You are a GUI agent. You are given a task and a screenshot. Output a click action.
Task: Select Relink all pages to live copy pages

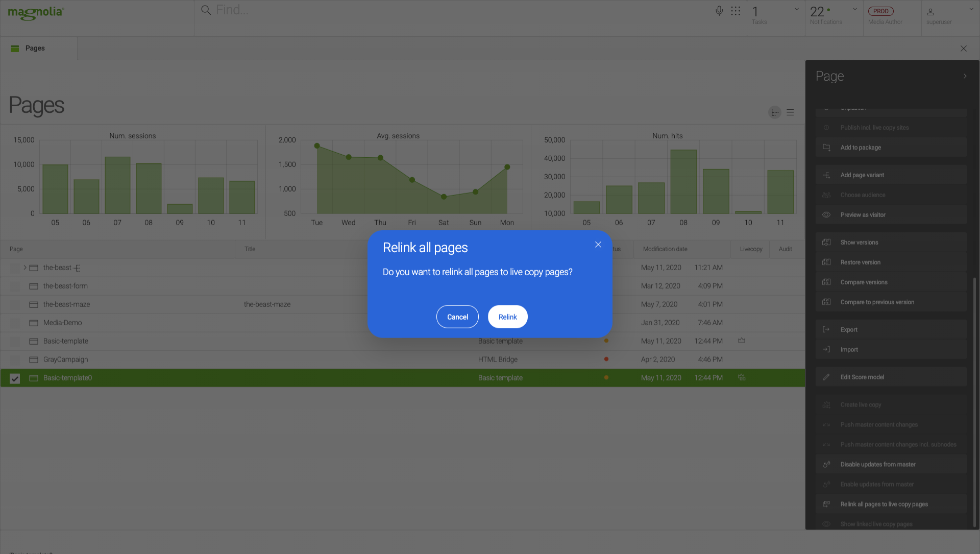click(884, 504)
